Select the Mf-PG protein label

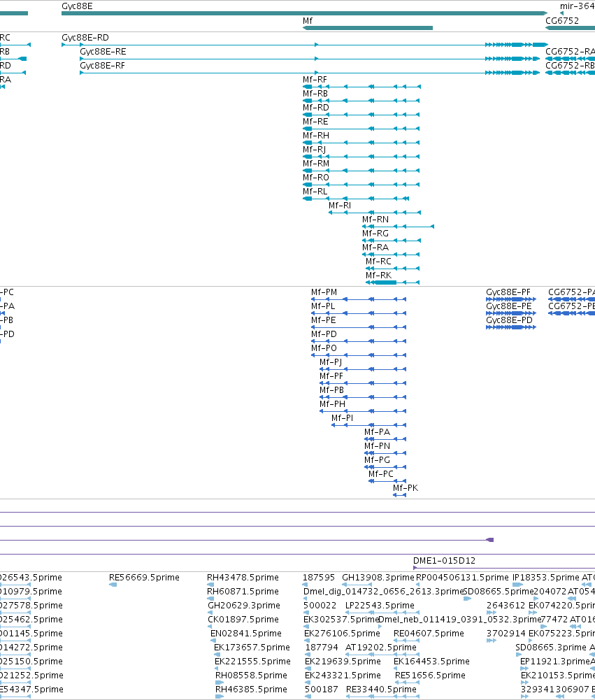coord(377,460)
